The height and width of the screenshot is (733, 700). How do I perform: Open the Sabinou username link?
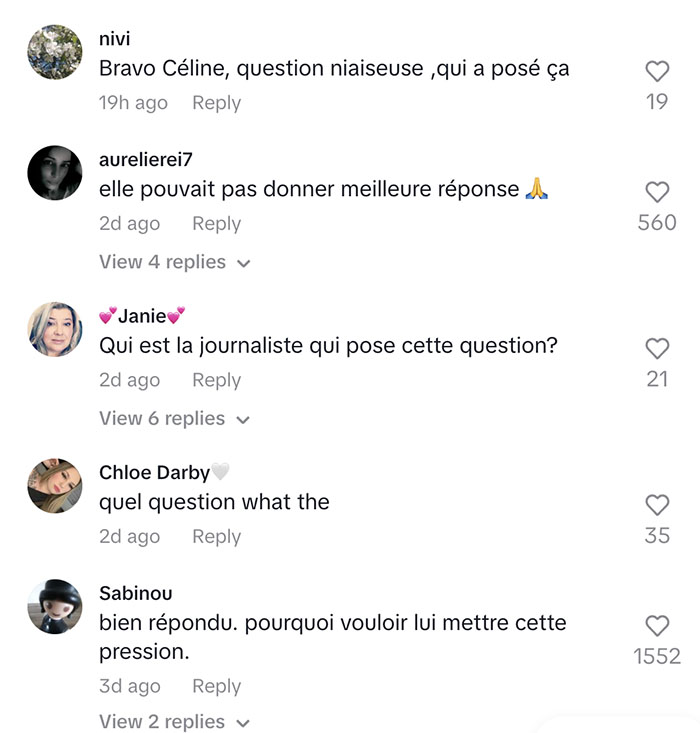[136, 594]
